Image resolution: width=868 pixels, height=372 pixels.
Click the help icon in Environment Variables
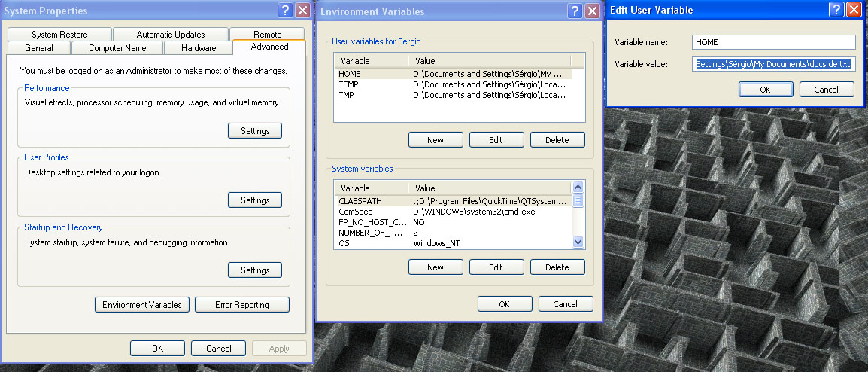pos(575,11)
